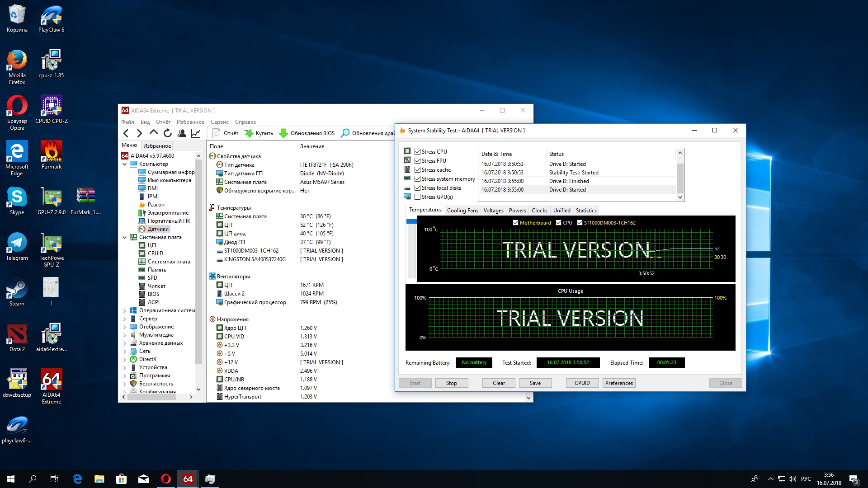Screen dimensions: 868x488
Task: Click the temperature graph vertical slider
Action: click(411, 249)
